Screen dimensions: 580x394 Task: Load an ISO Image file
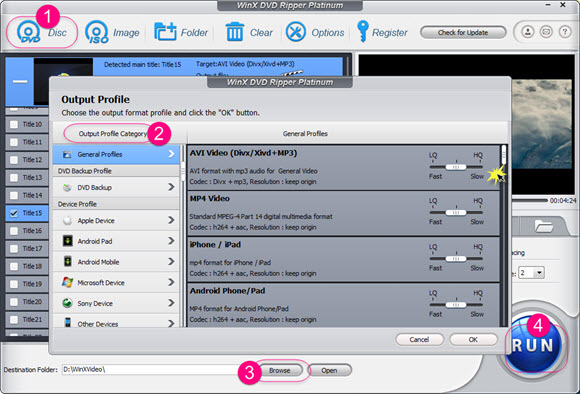pyautogui.click(x=112, y=33)
